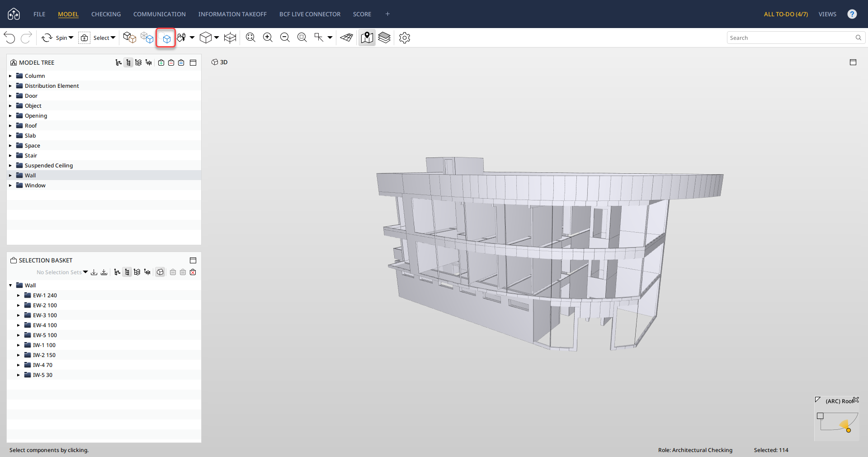
Task: Open dropdown arrow beside paint bucket icon
Action: (192, 38)
